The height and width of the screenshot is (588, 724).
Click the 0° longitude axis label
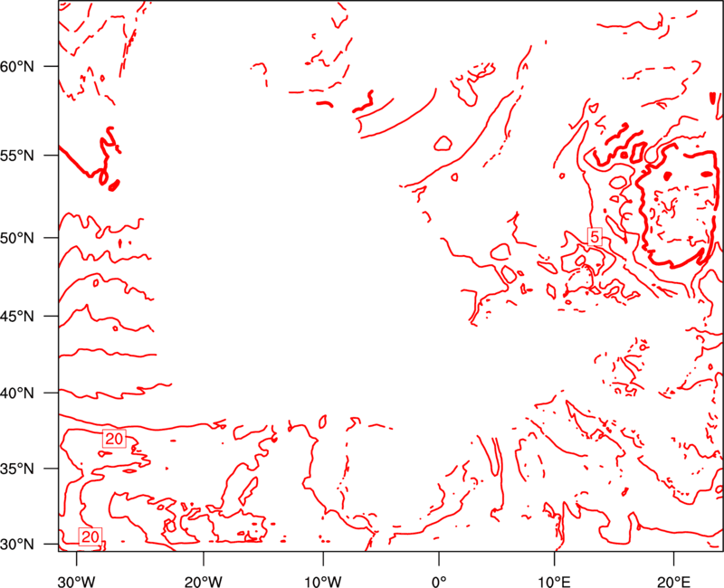coord(439,582)
